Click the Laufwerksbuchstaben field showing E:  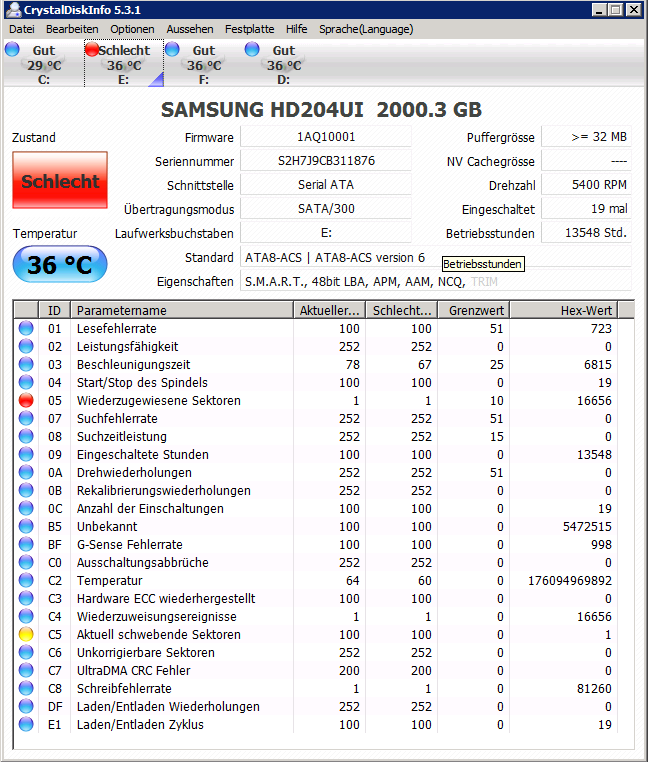pyautogui.click(x=326, y=233)
